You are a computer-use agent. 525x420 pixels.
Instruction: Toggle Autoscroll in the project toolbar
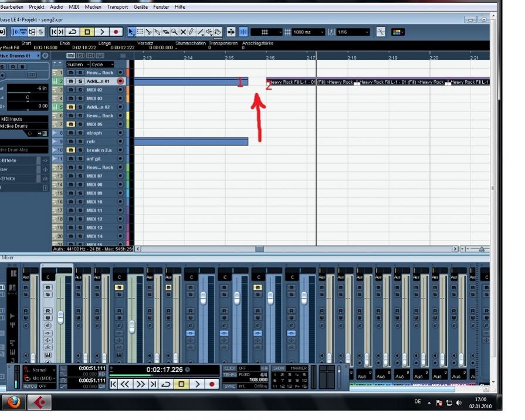tap(231, 32)
